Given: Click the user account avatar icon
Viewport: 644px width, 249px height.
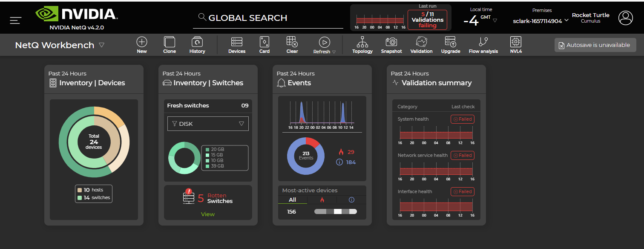Looking at the screenshot, I should click(x=626, y=18).
